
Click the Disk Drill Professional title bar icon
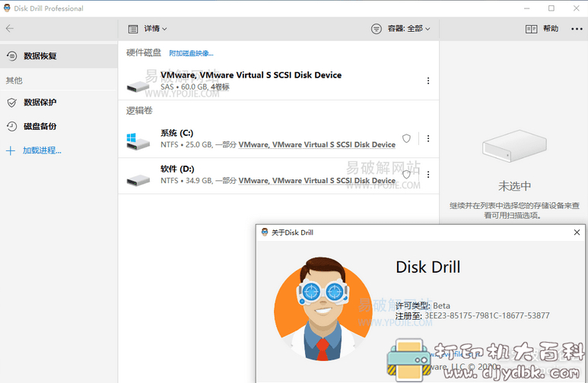click(7, 8)
